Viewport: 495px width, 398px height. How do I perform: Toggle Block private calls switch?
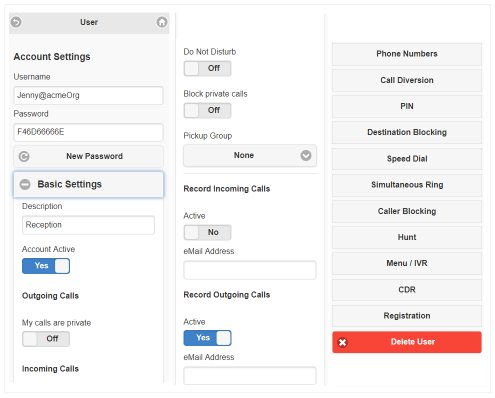207,110
